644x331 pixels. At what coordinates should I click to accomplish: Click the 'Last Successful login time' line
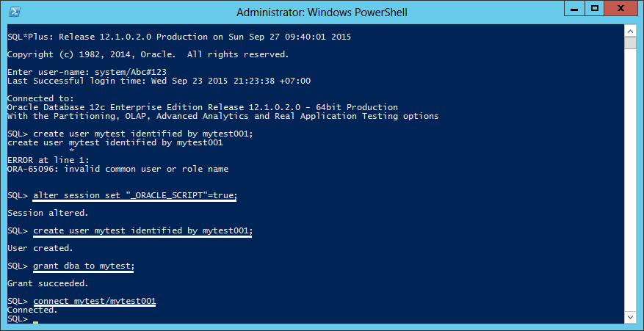click(159, 81)
